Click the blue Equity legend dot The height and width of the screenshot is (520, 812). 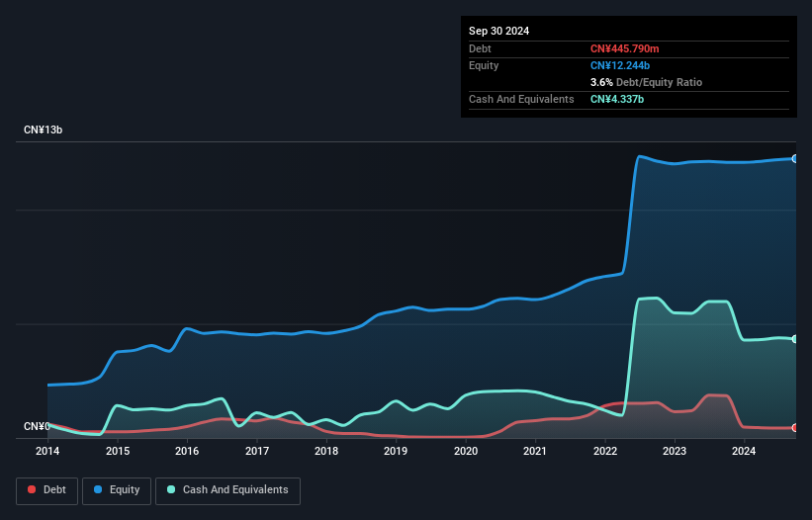[98, 489]
